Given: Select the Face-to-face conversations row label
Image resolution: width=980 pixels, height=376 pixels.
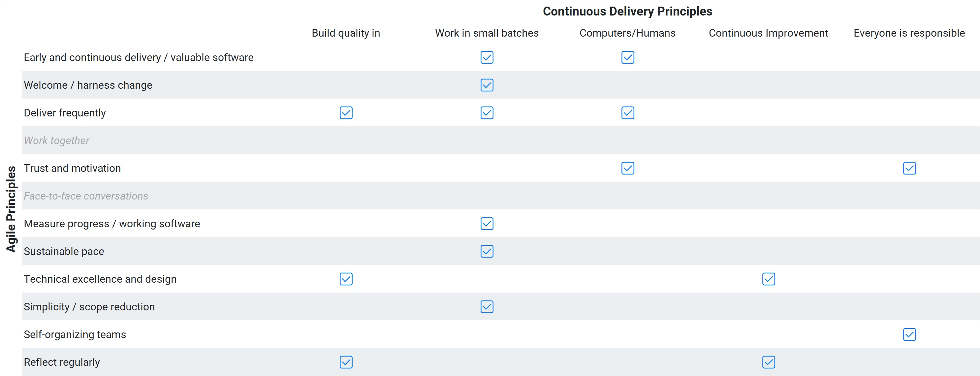Looking at the screenshot, I should 86,196.
